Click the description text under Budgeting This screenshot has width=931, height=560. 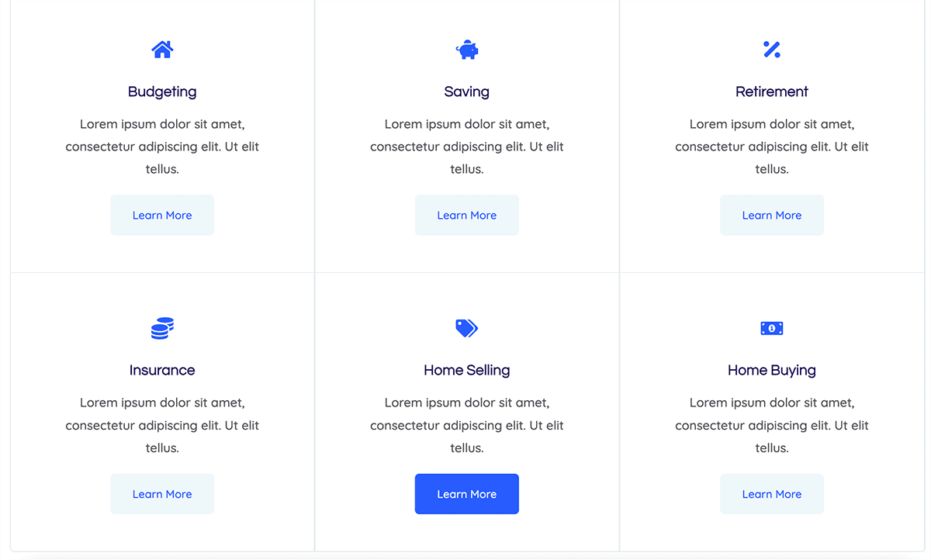click(x=162, y=147)
